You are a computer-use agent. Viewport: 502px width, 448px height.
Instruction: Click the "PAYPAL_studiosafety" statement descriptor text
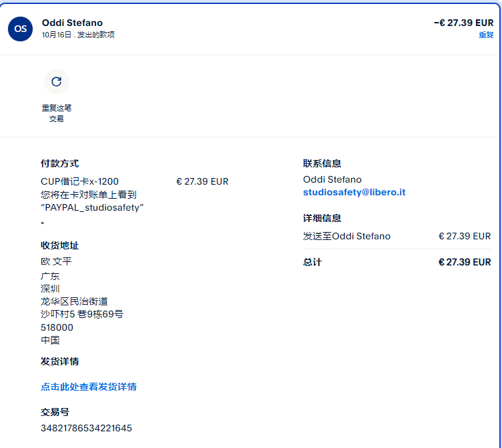pyautogui.click(x=92, y=207)
